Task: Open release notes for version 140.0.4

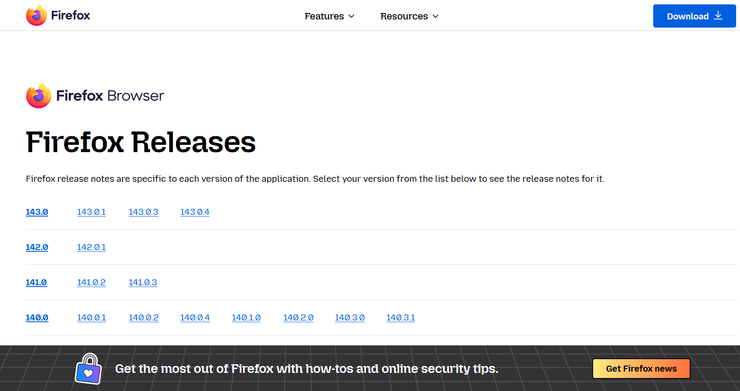Action: [195, 318]
